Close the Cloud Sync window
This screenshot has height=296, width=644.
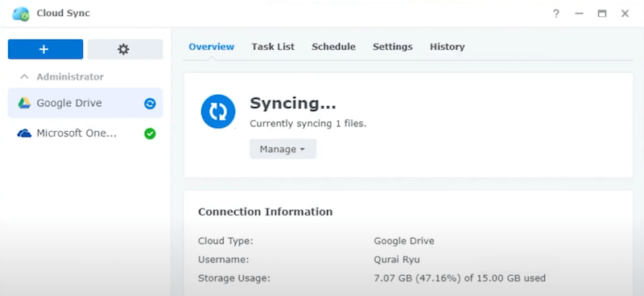point(625,14)
